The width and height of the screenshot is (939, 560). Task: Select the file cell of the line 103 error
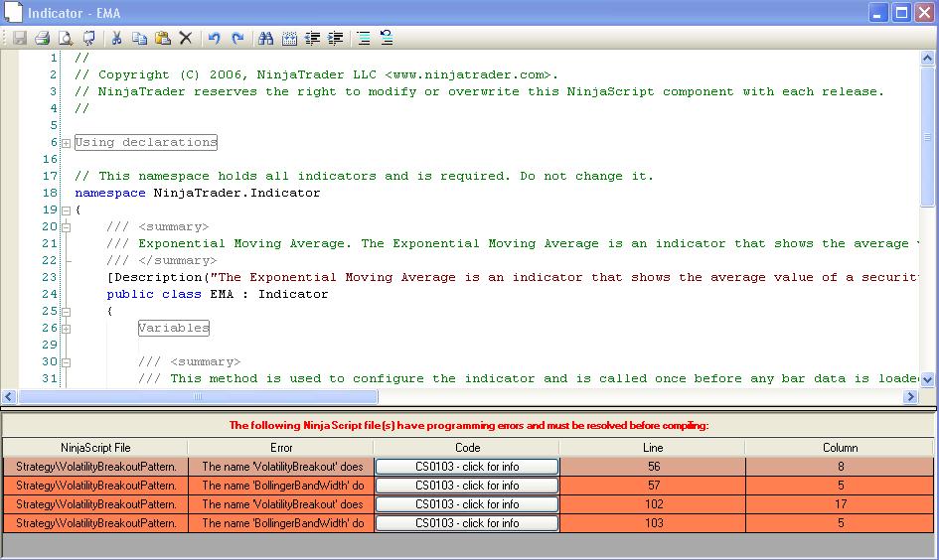tap(95, 523)
